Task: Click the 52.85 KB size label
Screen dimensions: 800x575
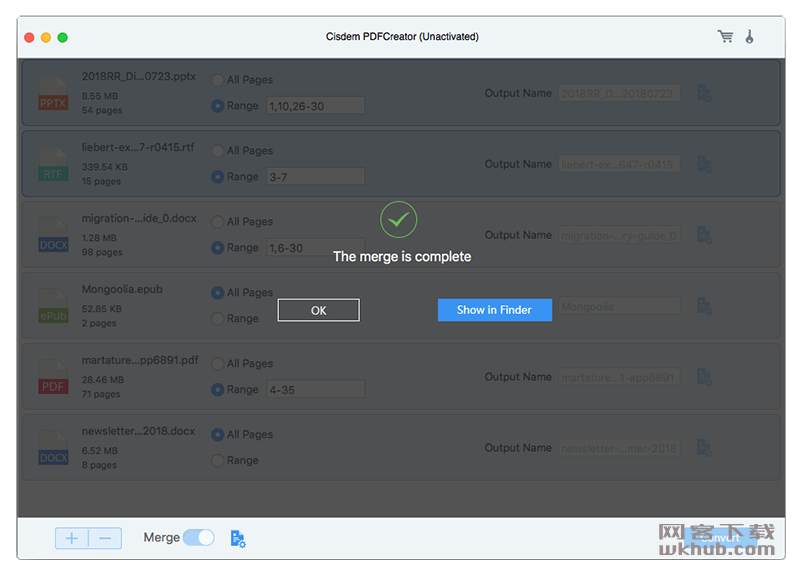Action: pos(102,309)
